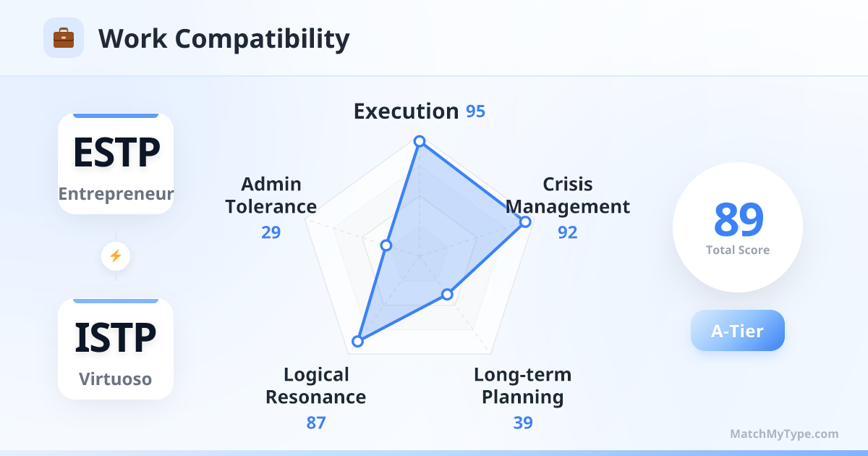Viewport: 868px width, 456px height.
Task: Select the Crisis Management axis label
Action: point(568,195)
